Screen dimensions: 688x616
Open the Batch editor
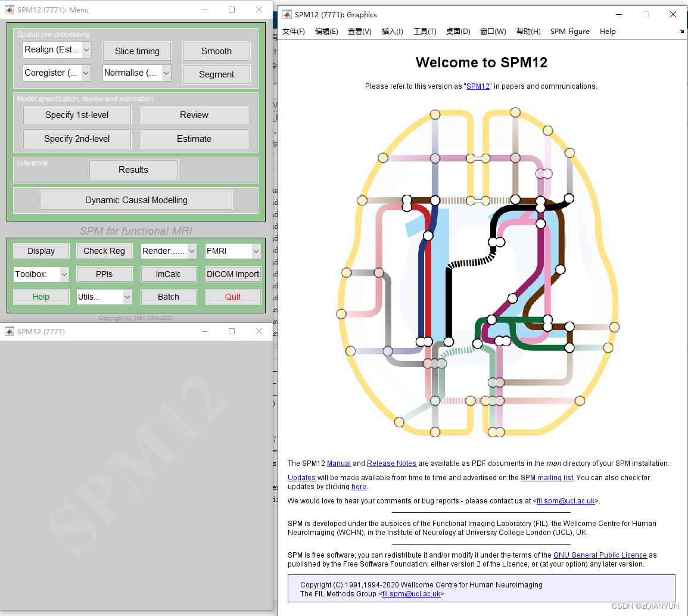click(x=168, y=297)
